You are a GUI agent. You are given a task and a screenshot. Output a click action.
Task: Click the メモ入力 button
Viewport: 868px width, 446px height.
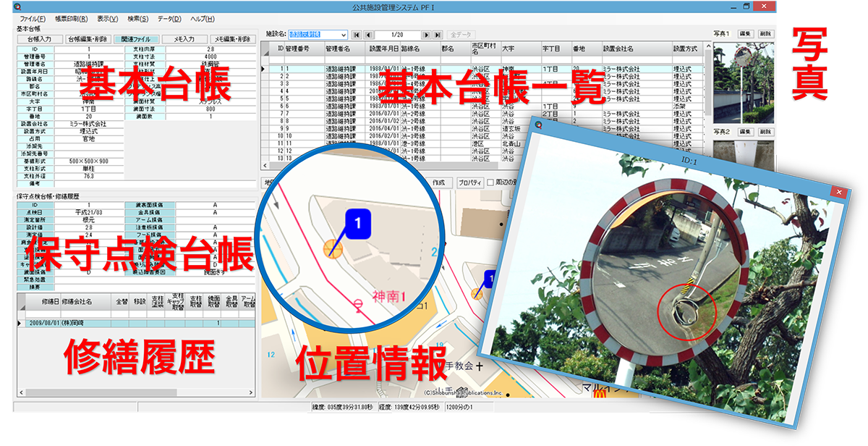(184, 39)
